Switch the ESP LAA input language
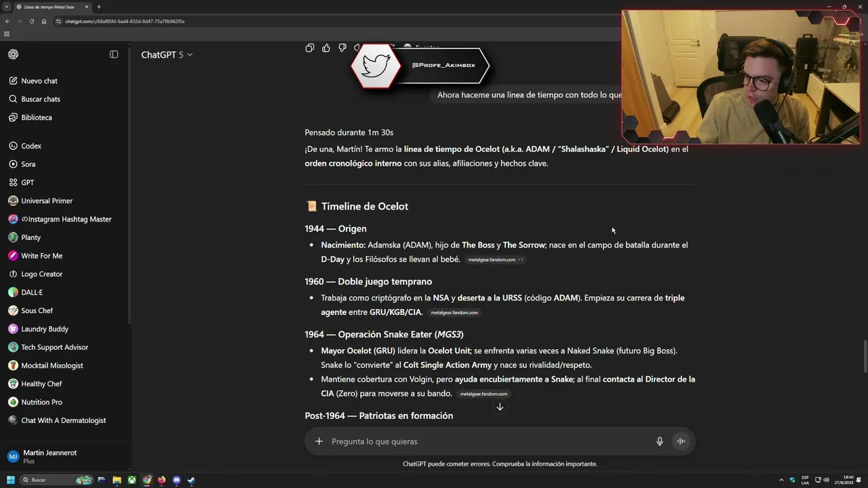The width and height of the screenshot is (868, 488). click(805, 480)
